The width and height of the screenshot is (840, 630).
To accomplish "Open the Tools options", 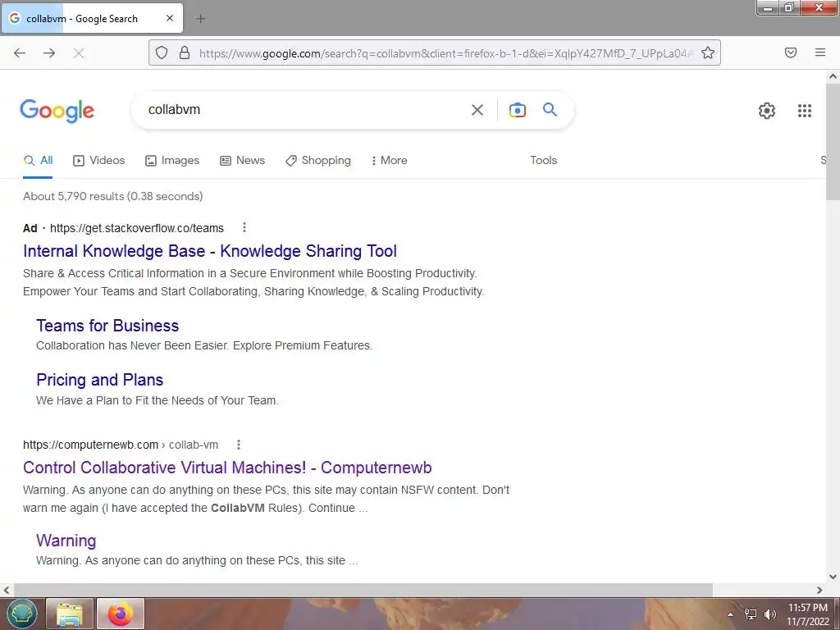I will 544,160.
